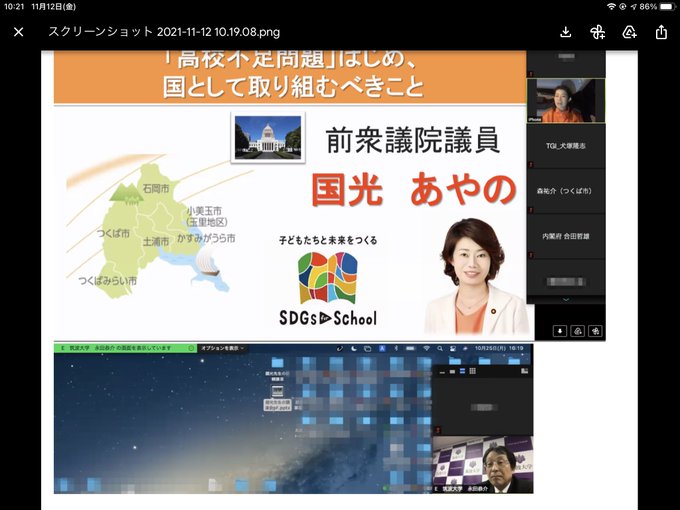
Task: Click the video tile labeled 筑波大学 永田恭介
Action: click(x=483, y=465)
